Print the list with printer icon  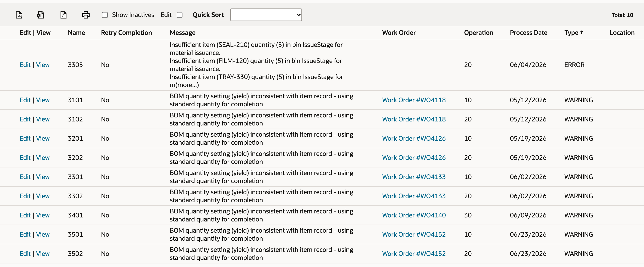[x=86, y=15]
